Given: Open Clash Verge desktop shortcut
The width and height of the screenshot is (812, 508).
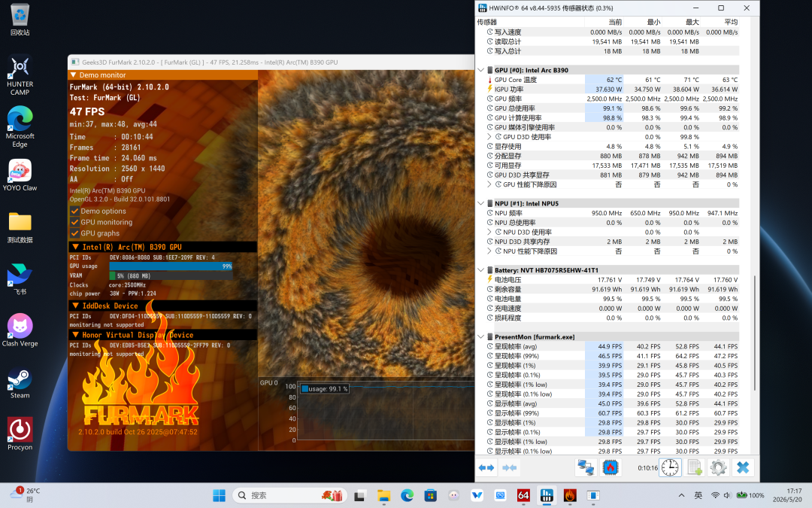Looking at the screenshot, I should click(20, 330).
